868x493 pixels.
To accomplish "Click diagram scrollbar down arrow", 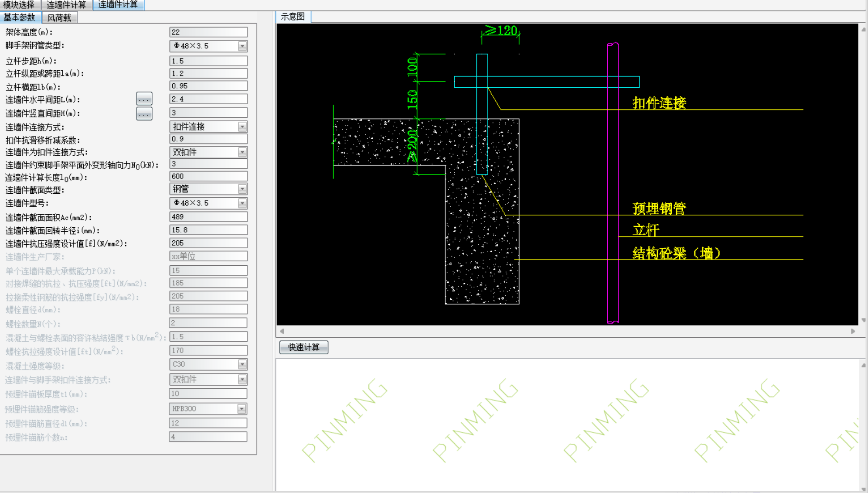I will [863, 320].
